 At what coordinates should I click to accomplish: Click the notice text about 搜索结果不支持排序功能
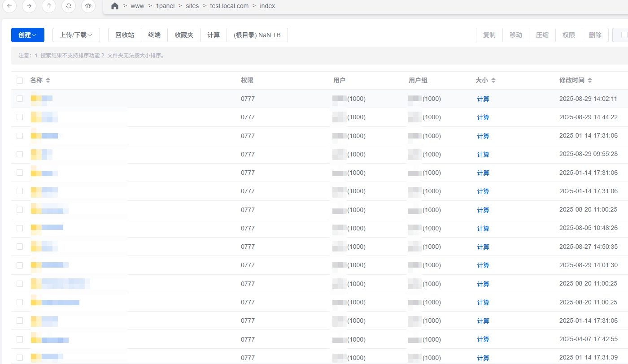tap(92, 56)
